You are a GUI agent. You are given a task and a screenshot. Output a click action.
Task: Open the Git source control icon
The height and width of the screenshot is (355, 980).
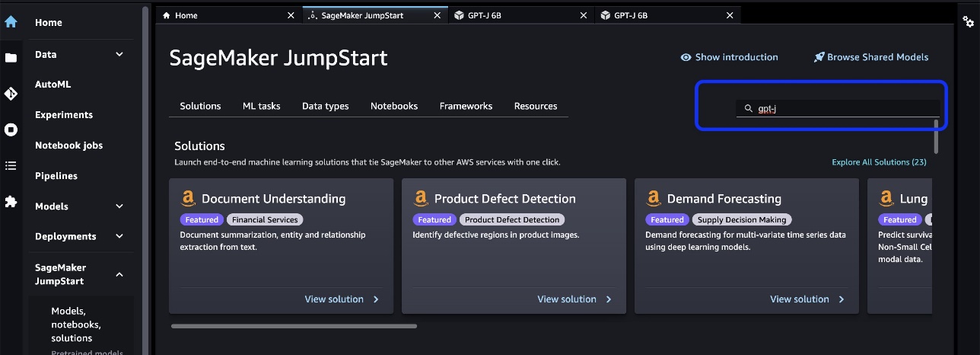(x=11, y=94)
